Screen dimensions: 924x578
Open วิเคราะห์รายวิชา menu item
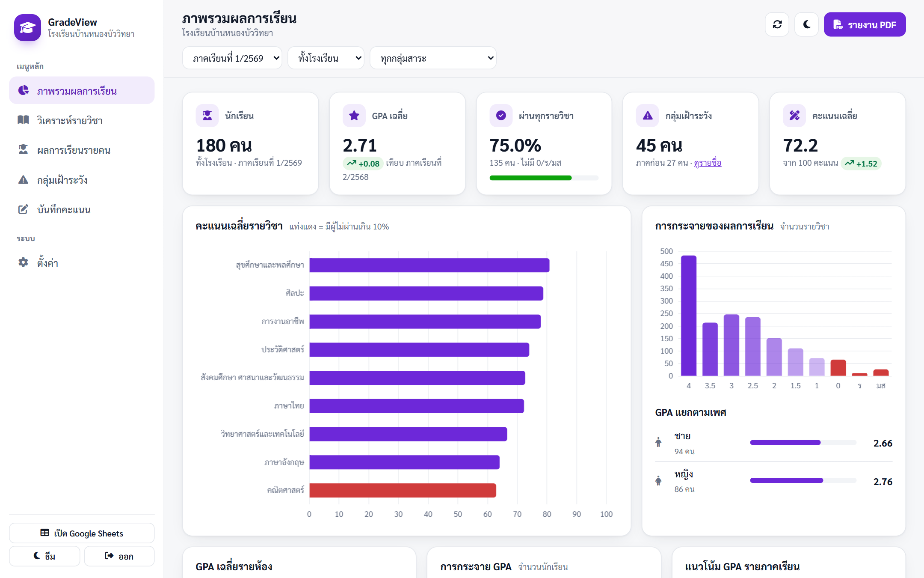click(x=82, y=120)
